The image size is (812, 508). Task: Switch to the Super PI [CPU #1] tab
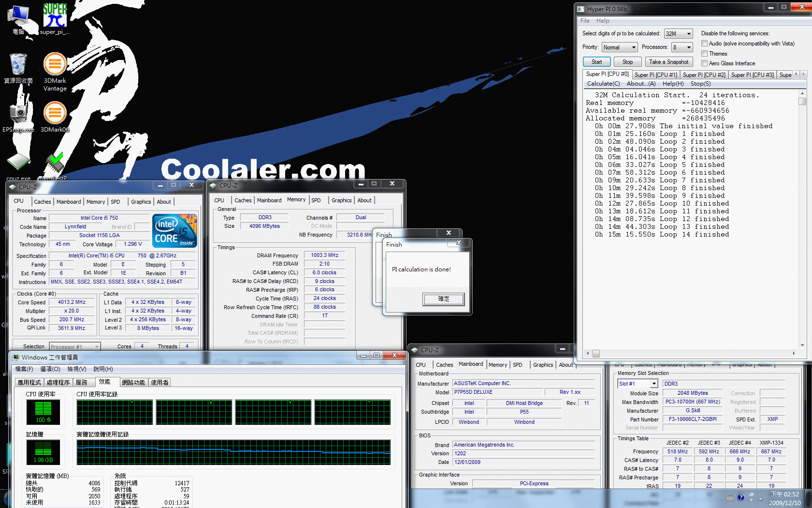pos(655,75)
